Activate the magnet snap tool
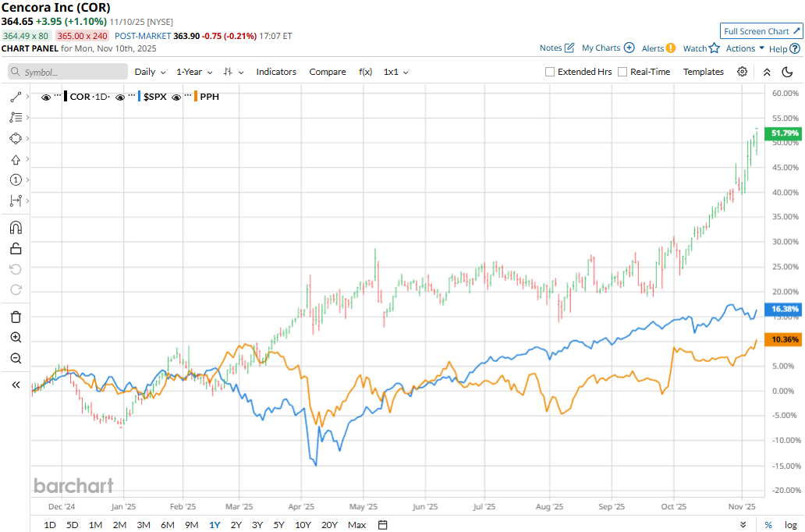This screenshot has width=805, height=532. click(16, 228)
